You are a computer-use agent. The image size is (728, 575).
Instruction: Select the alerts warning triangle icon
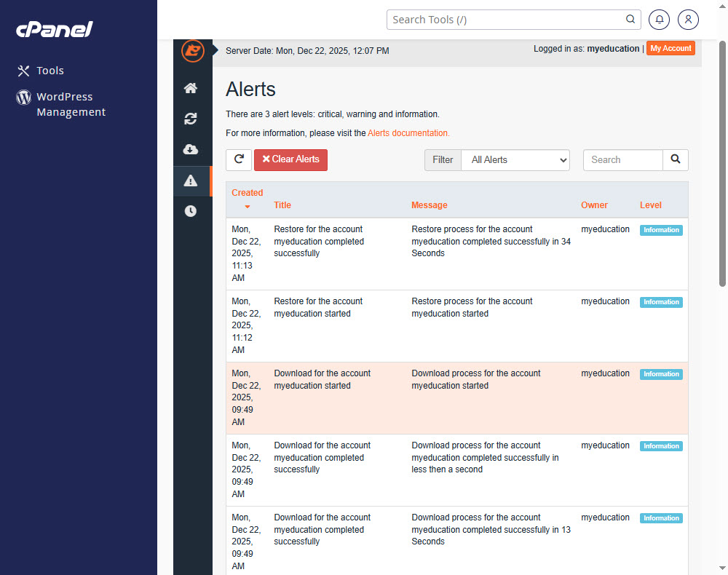tap(191, 181)
